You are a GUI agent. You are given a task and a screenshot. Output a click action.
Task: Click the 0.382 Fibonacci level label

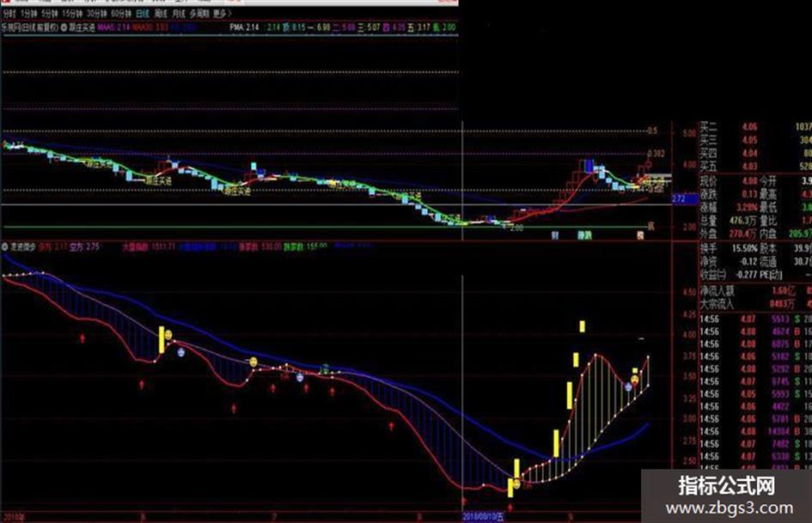656,153
